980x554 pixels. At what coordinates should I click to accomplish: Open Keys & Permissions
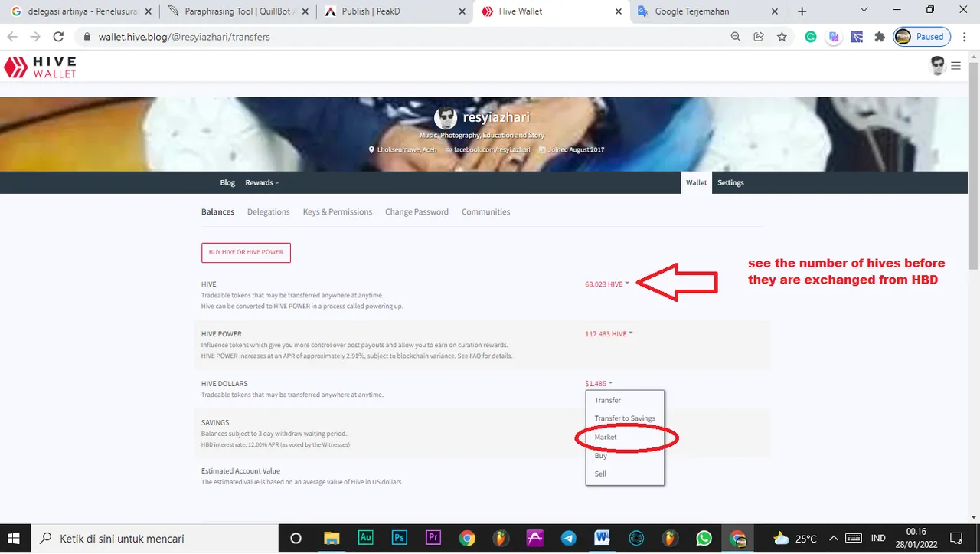pos(338,211)
